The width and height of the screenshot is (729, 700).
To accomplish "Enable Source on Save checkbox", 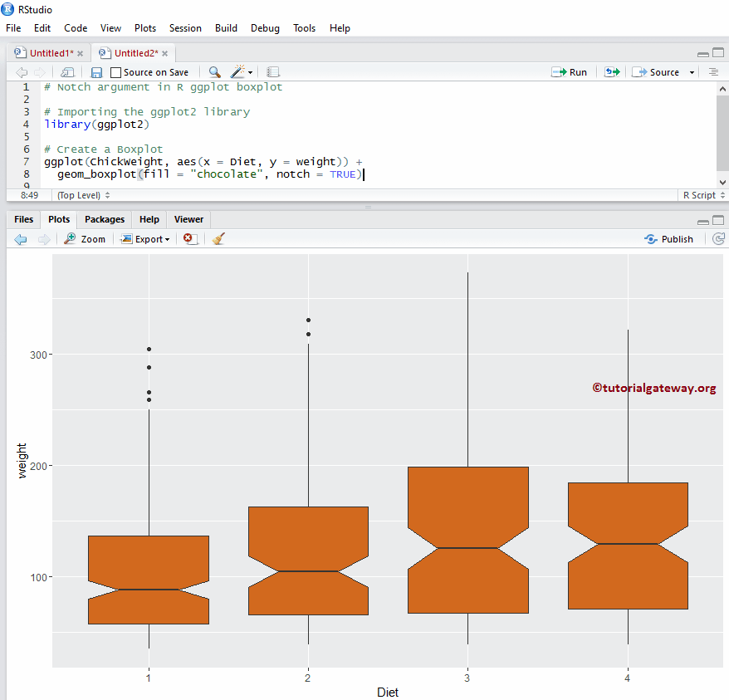I will pyautogui.click(x=116, y=72).
